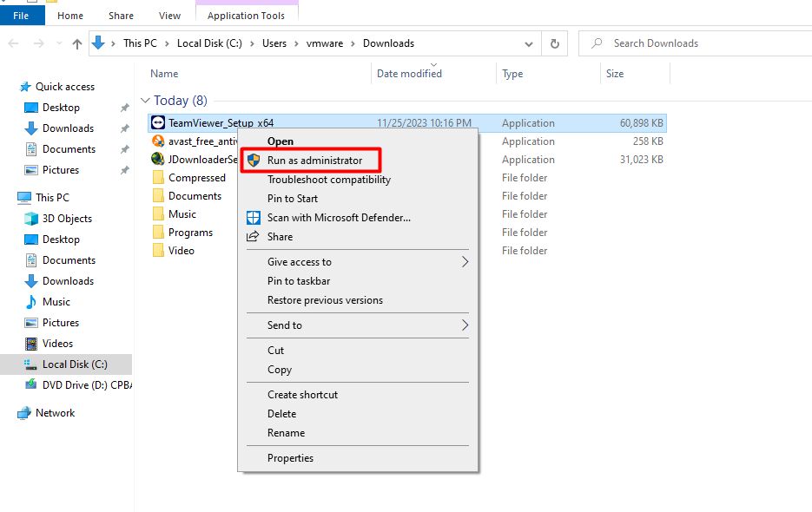Sort by the Size column header
This screenshot has width=812, height=512.
(x=615, y=74)
